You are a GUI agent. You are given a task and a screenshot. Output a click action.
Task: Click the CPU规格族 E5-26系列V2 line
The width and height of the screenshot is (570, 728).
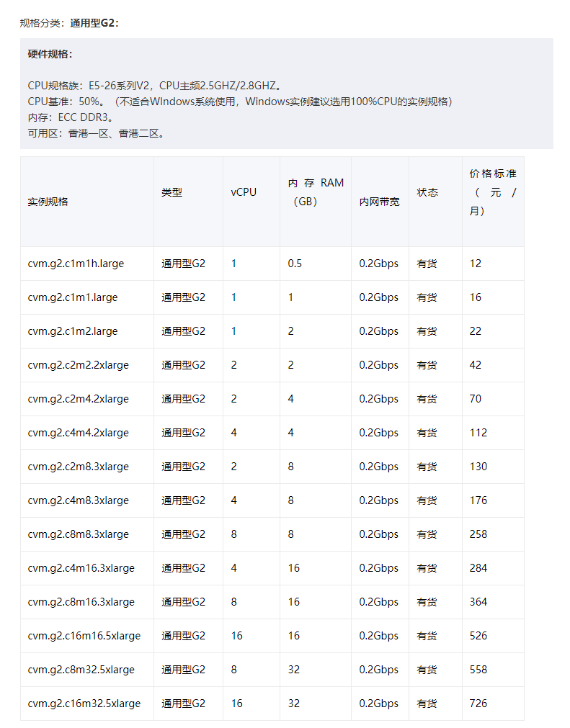point(155,86)
